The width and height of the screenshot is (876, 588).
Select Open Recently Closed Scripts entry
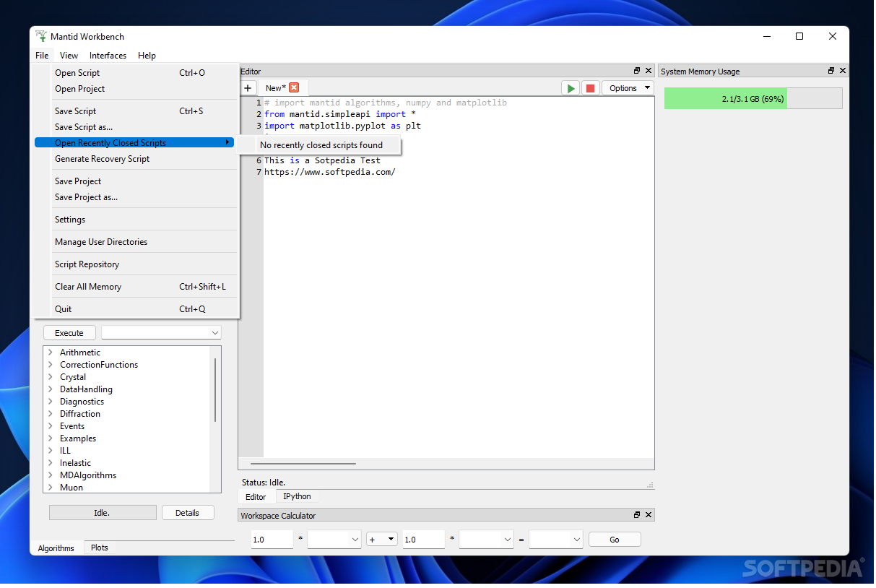(x=134, y=143)
